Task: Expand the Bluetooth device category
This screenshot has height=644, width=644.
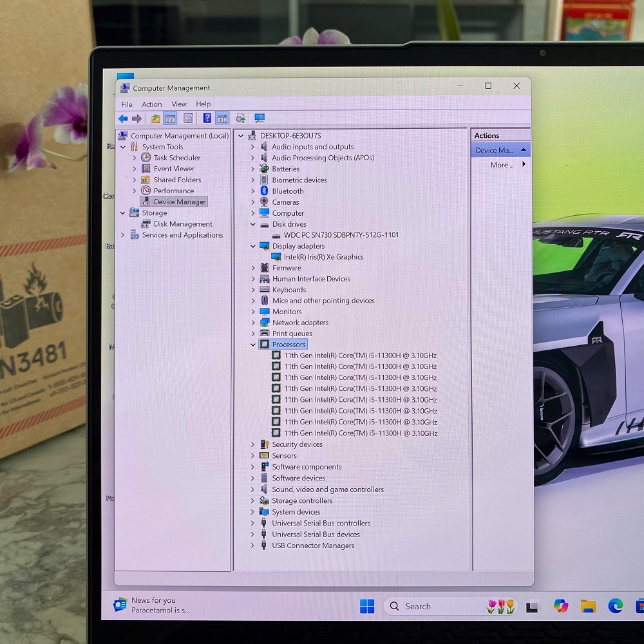Action: (x=253, y=191)
